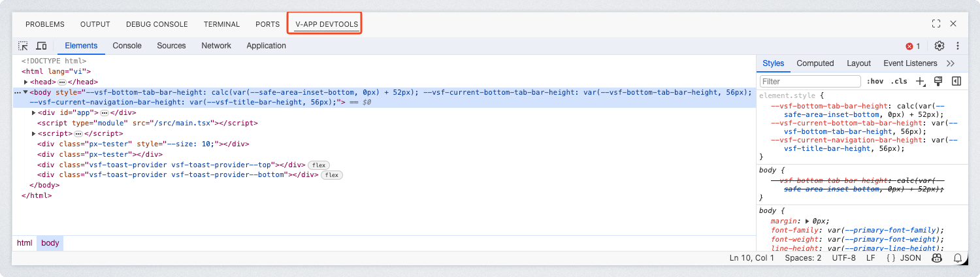980x277 pixels.
Task: Expand head's collapsed content ellipsis
Action: point(62,82)
